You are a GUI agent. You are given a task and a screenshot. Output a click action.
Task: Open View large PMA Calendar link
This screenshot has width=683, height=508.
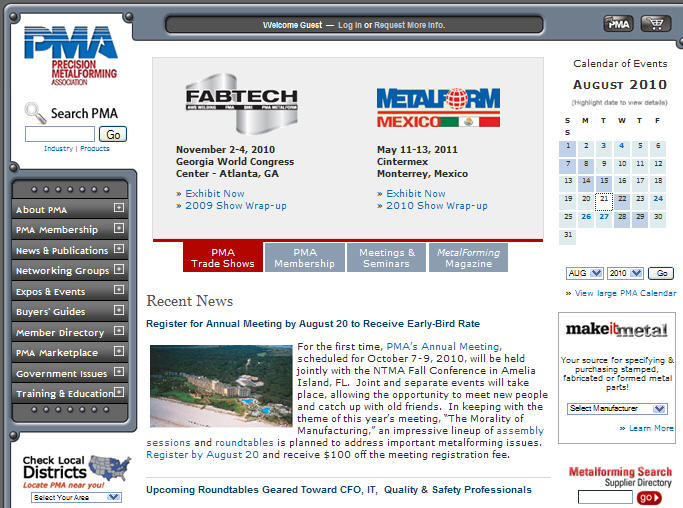[x=626, y=293]
